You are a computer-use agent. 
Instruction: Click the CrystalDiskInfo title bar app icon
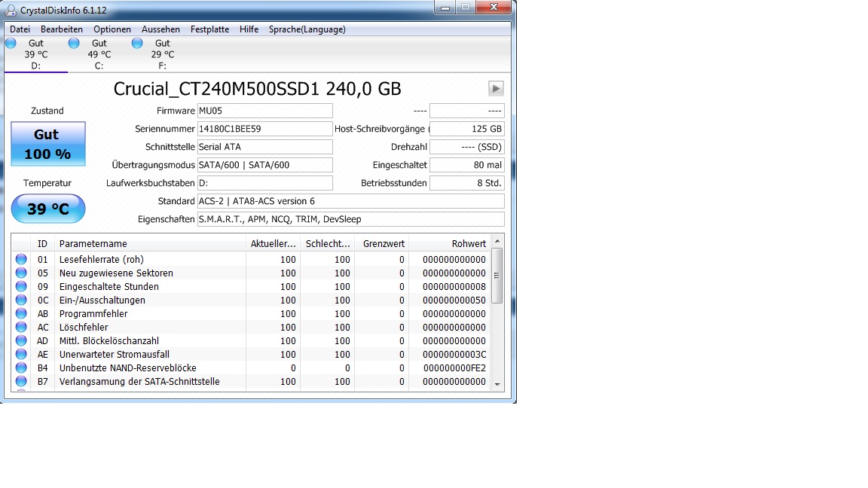(x=11, y=10)
